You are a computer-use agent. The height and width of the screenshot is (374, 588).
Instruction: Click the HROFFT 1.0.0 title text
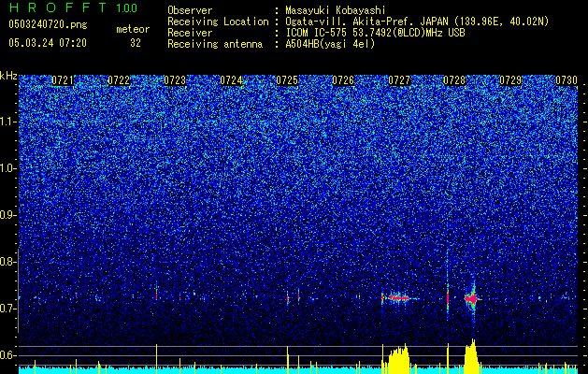click(x=74, y=7)
